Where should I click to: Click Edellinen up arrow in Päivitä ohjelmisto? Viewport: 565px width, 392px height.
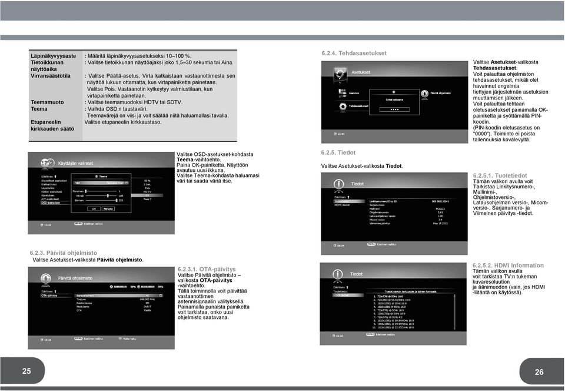(55, 291)
